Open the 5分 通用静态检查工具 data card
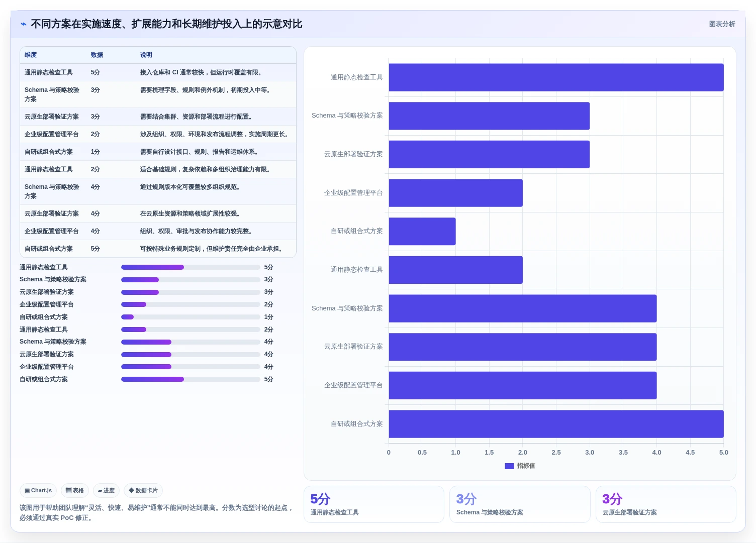 click(x=374, y=504)
